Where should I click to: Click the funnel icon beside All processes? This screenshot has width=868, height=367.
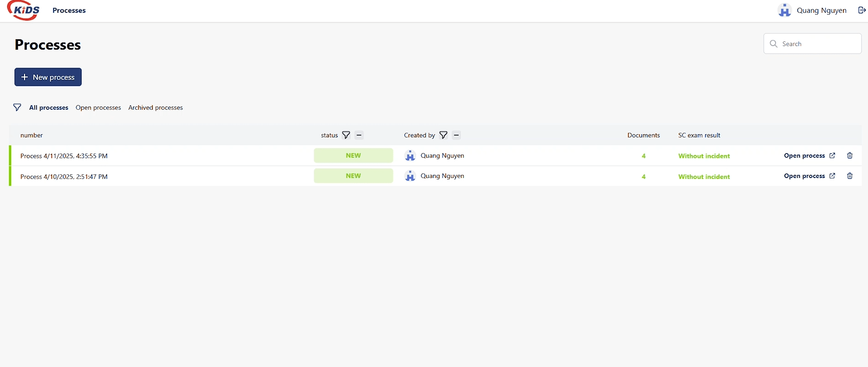(17, 107)
